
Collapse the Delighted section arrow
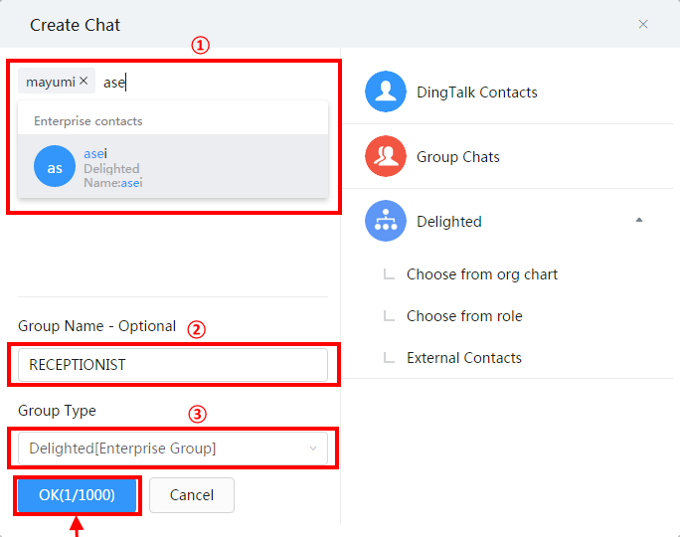(x=639, y=221)
